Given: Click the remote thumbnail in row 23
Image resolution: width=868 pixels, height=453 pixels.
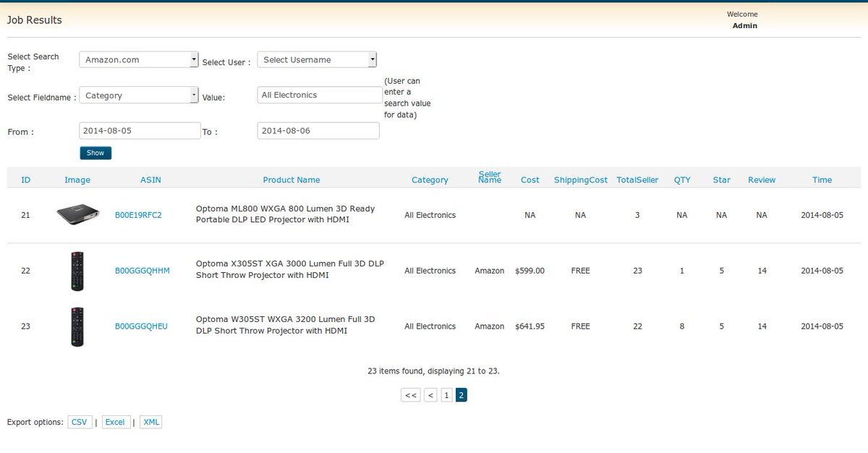Looking at the screenshot, I should [x=77, y=326].
